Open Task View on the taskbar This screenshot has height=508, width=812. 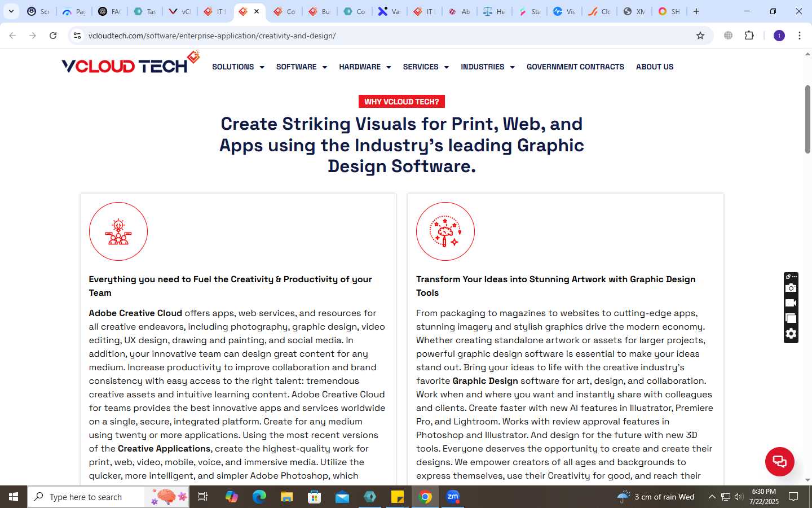[x=203, y=497]
